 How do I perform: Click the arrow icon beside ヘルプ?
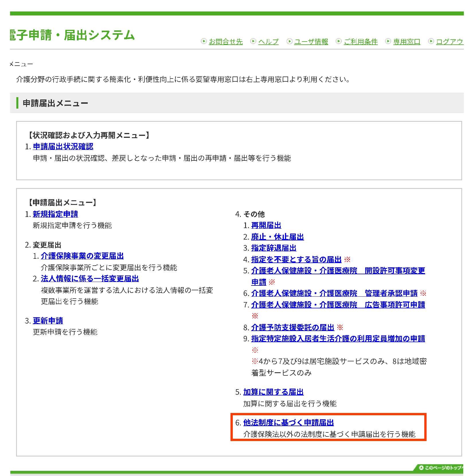253,41
